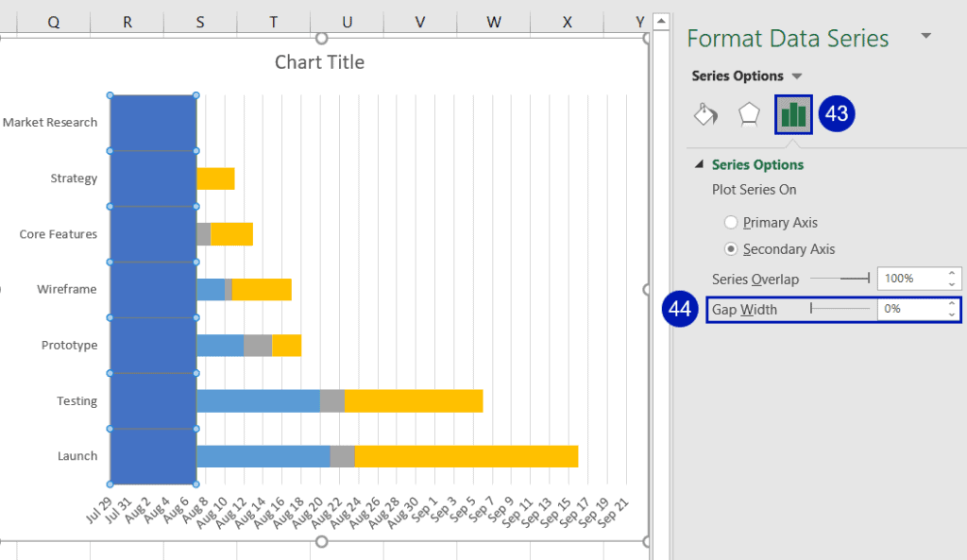The width and height of the screenshot is (967, 560).
Task: Click the Series Overlap slider track
Action: 839,279
